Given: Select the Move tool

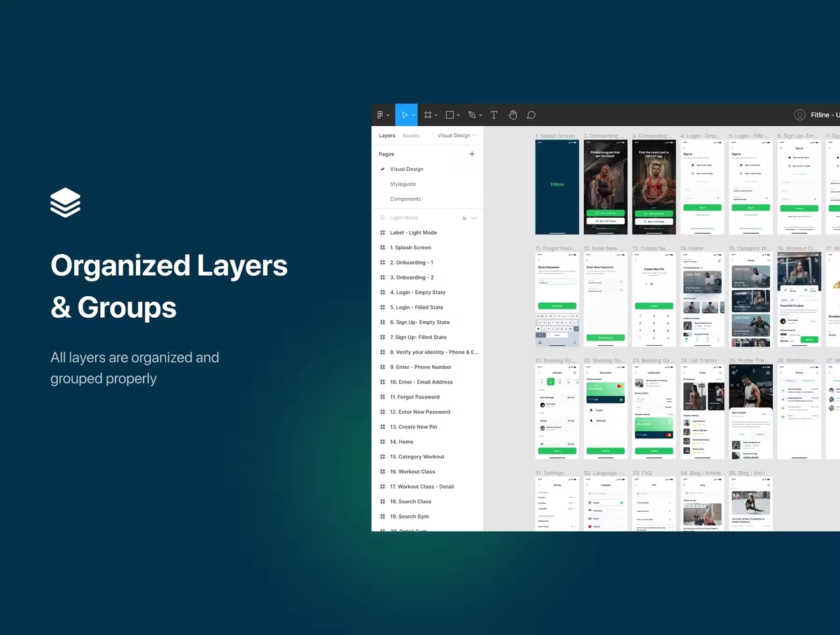Looking at the screenshot, I should 405,115.
